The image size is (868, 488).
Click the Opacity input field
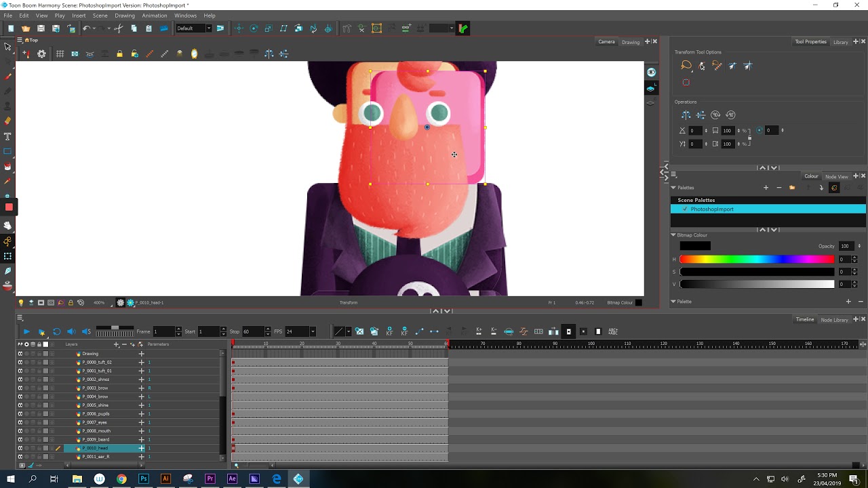coord(845,246)
